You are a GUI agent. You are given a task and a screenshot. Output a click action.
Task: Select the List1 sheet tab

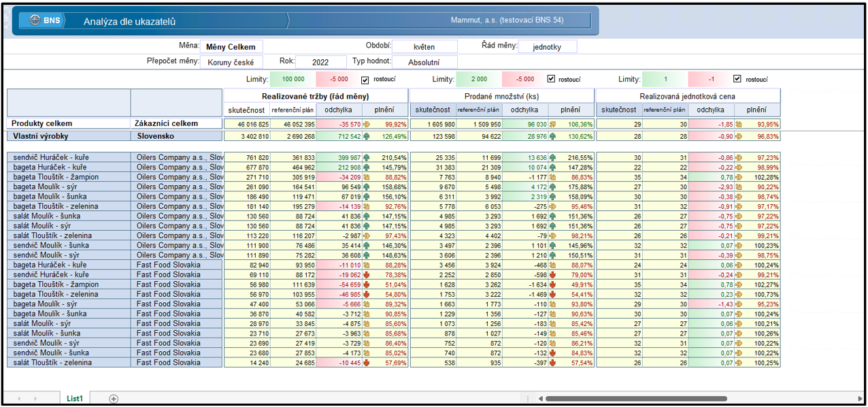(74, 398)
